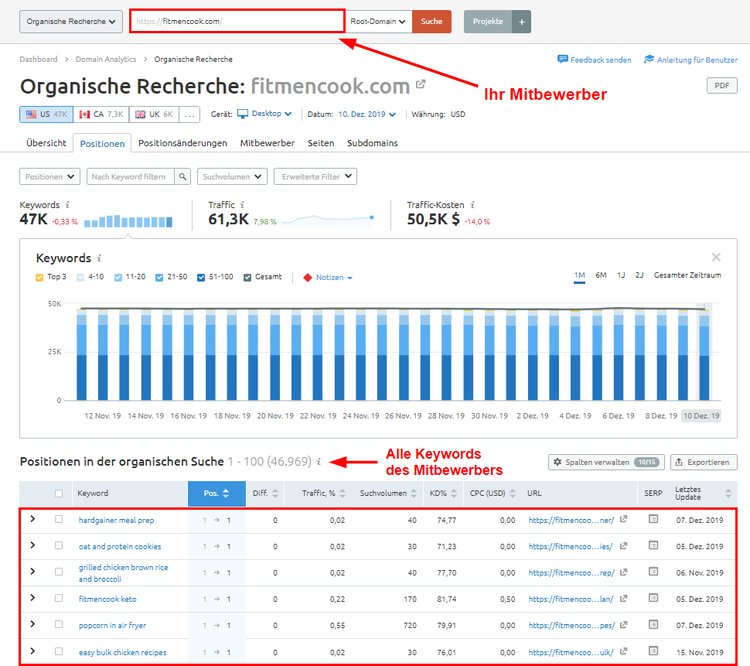
Task: Select the CA 7,3K database
Action: [x=101, y=114]
